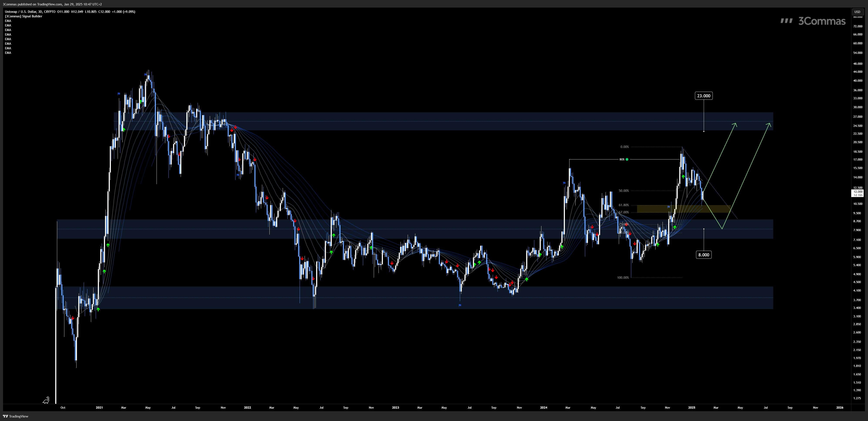Select the 8.000 price target callout
Image resolution: width=868 pixels, height=421 pixels.
704,255
